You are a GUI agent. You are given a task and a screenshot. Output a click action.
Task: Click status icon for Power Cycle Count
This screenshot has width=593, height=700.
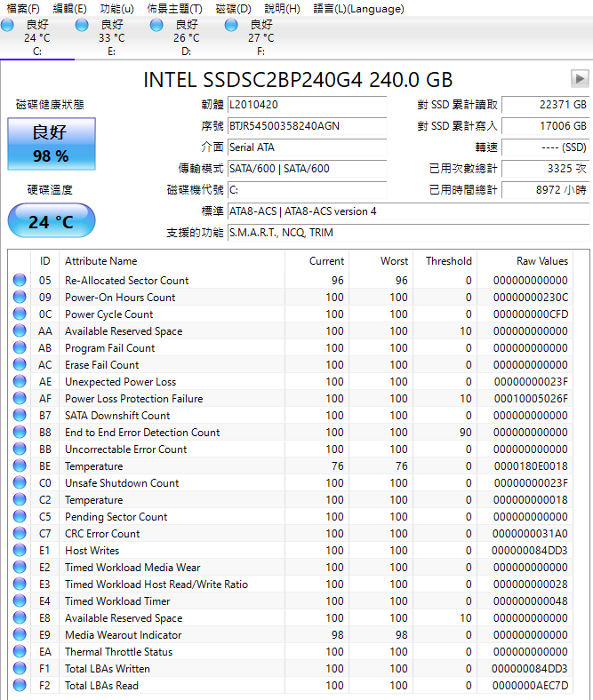click(20, 314)
